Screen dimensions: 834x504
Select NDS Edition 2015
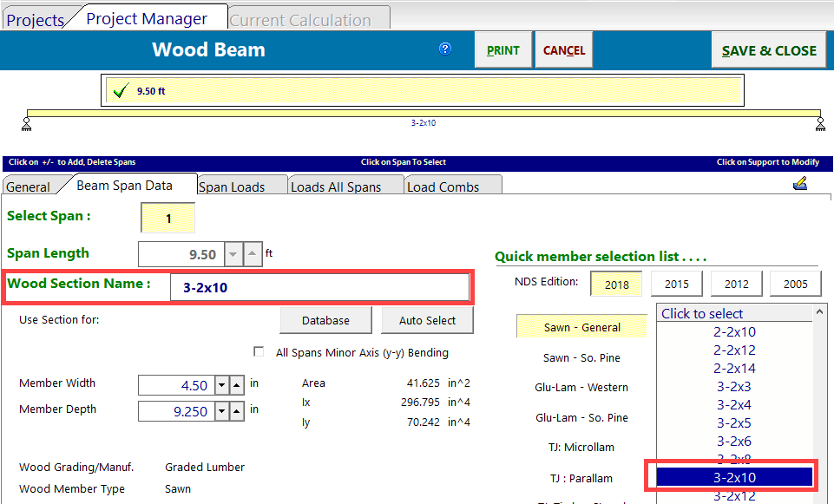(x=677, y=284)
